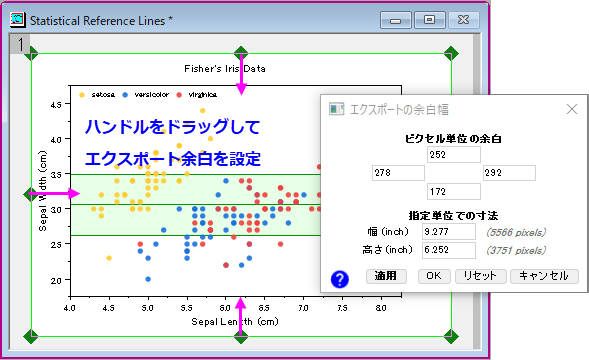Click the blue help question mark icon
The image size is (589, 360).
[340, 279]
